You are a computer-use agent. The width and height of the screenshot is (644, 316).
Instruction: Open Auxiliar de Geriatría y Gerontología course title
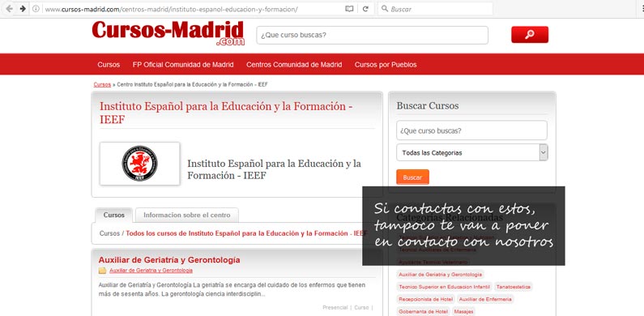click(169, 260)
